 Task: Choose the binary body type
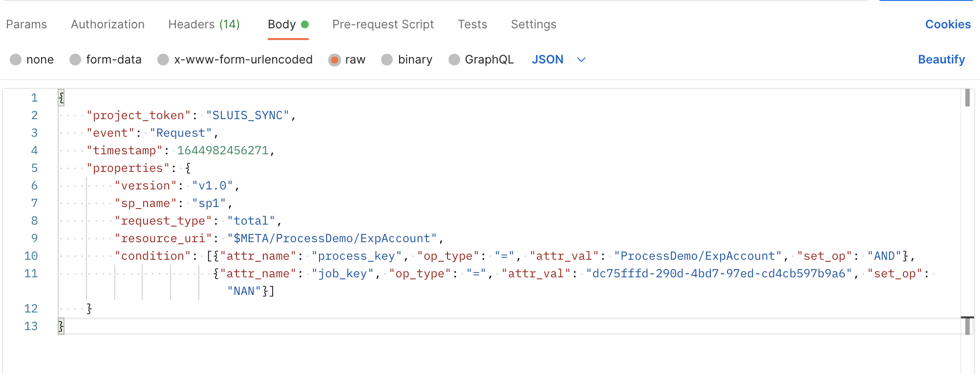point(407,60)
